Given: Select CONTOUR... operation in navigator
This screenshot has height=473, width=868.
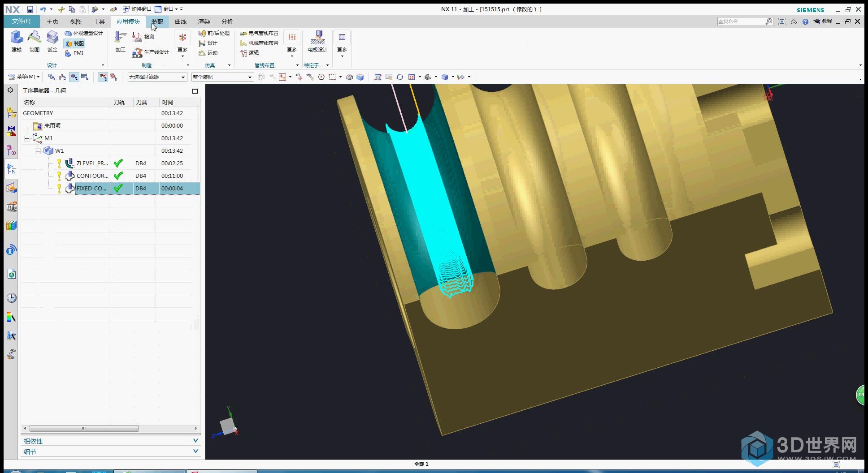Looking at the screenshot, I should [92, 176].
